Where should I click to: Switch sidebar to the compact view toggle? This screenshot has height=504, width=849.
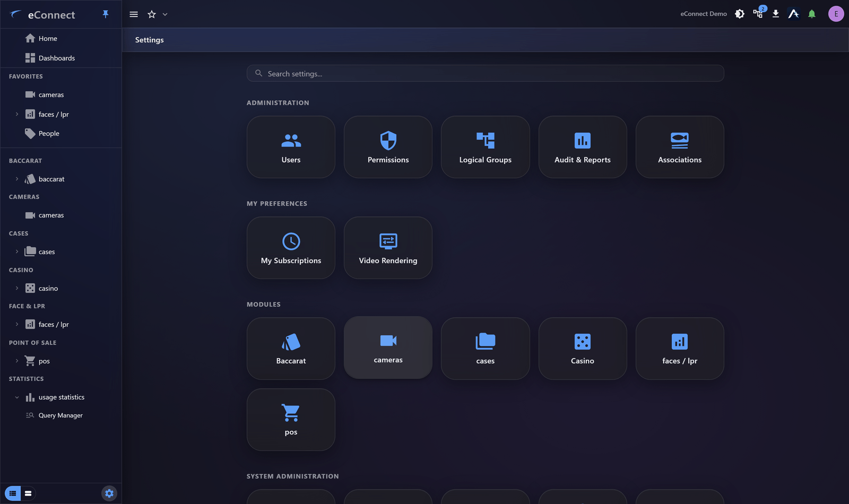tap(28, 493)
